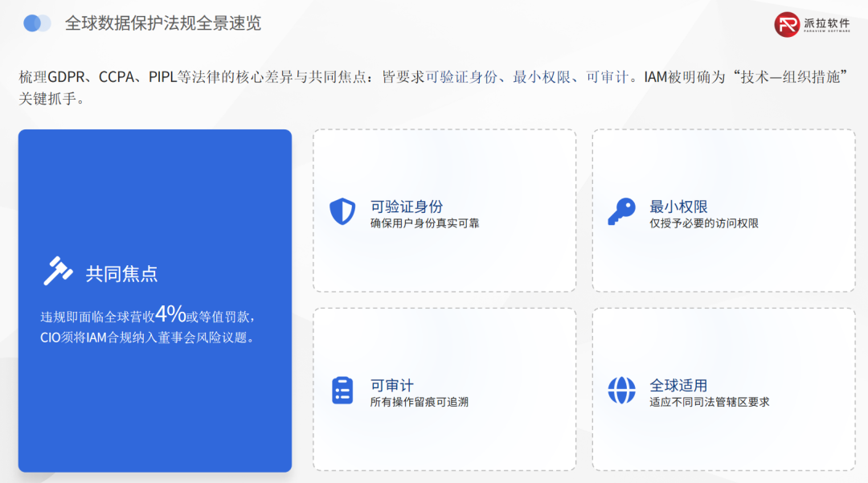
Task: Select the slide title 全球数据保护法规全景速览
Action: pos(162,23)
